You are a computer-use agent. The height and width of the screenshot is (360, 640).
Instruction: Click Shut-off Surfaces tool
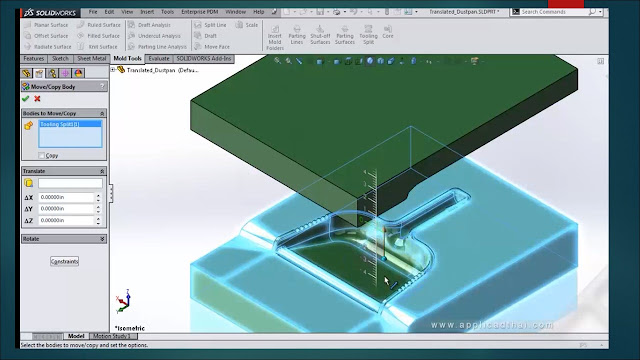(320, 35)
